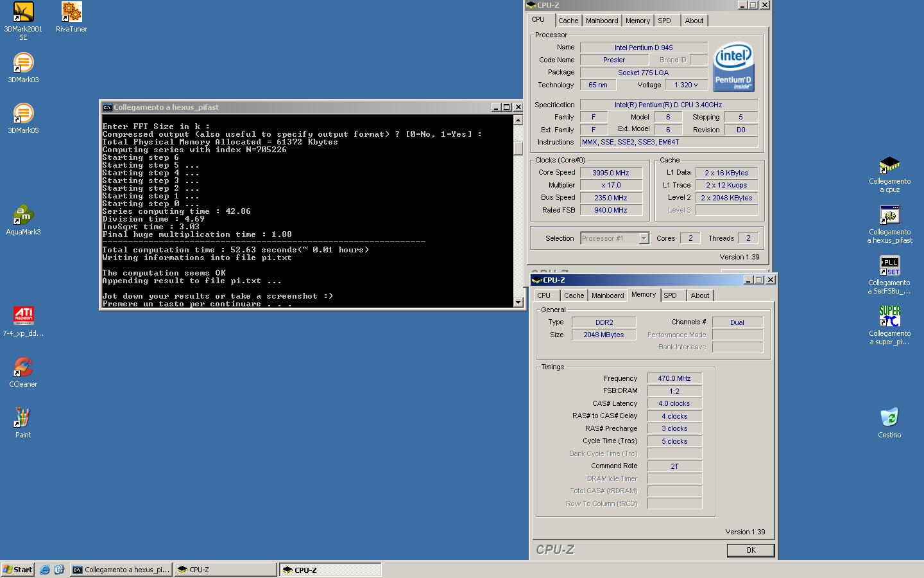
Task: Click the second quick launch icon next to IE
Action: click(x=59, y=570)
